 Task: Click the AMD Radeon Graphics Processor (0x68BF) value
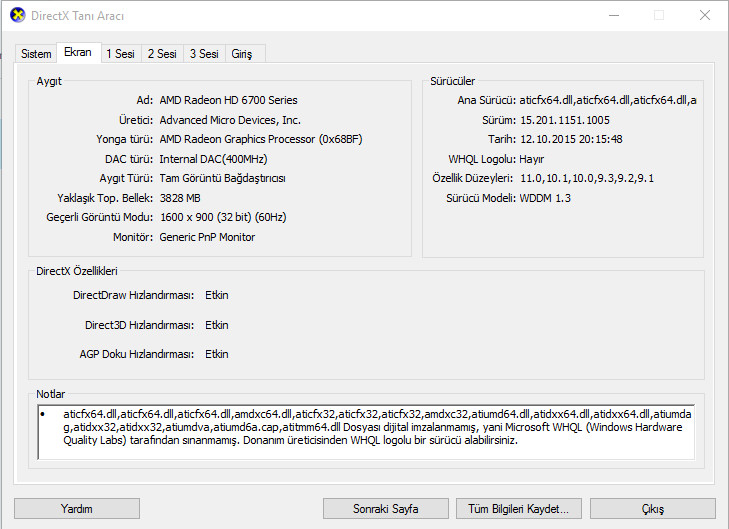click(x=261, y=139)
